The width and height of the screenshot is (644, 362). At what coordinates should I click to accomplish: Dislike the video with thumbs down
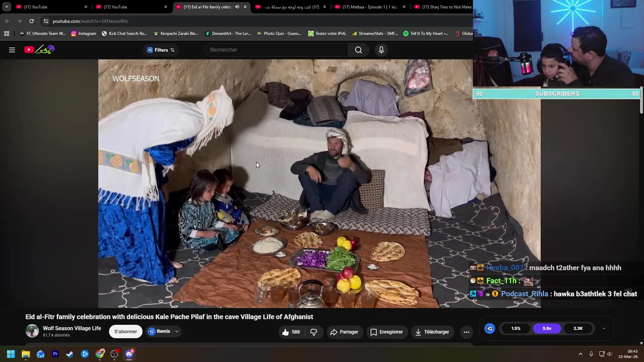click(313, 332)
